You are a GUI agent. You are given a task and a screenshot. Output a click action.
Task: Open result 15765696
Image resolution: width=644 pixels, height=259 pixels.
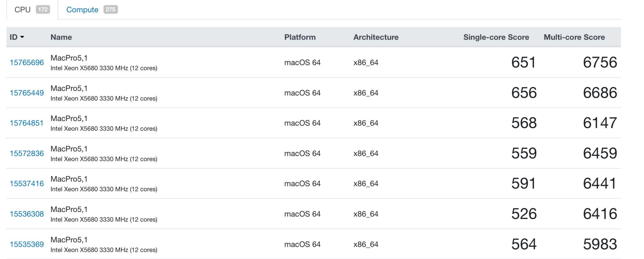pyautogui.click(x=27, y=63)
